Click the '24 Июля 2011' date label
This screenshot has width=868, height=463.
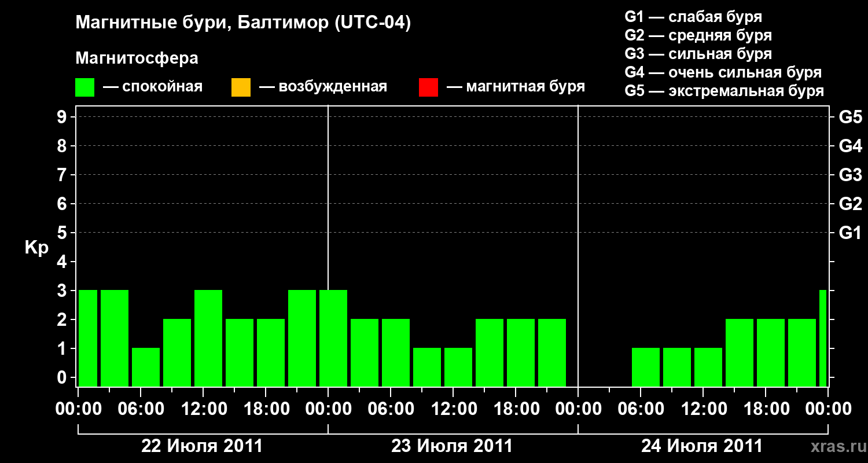(702, 446)
